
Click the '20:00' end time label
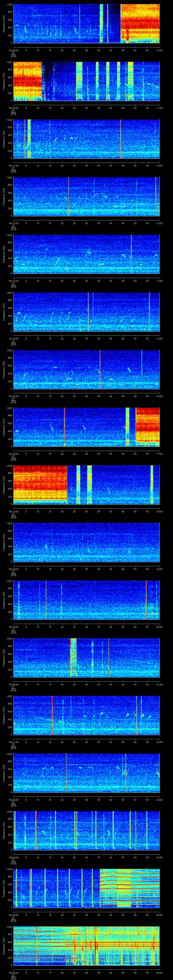tap(159, 627)
